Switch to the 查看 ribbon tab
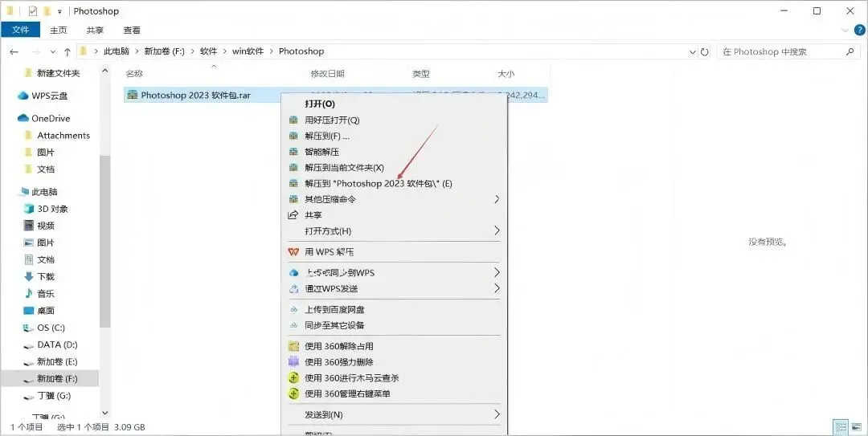The image size is (868, 436). (x=132, y=30)
